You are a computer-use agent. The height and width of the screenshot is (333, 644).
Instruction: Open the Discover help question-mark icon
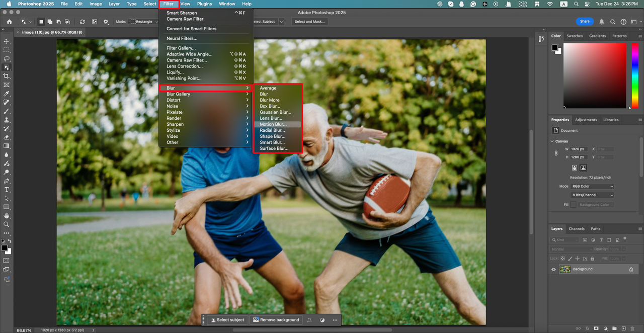point(623,22)
